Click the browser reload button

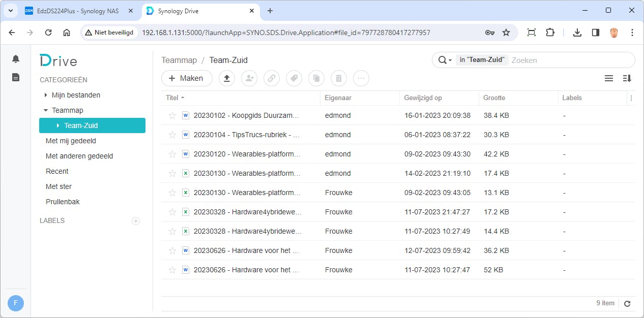click(x=48, y=33)
